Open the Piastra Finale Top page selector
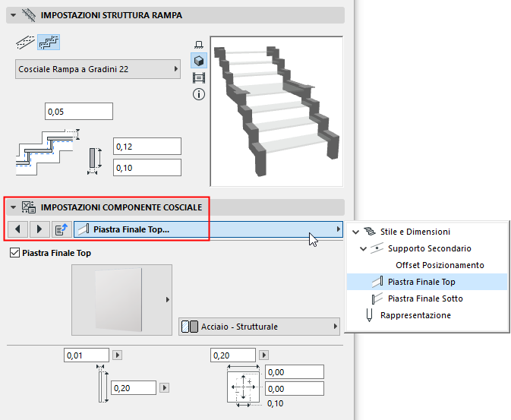The height and width of the screenshot is (420, 511). coord(208,229)
